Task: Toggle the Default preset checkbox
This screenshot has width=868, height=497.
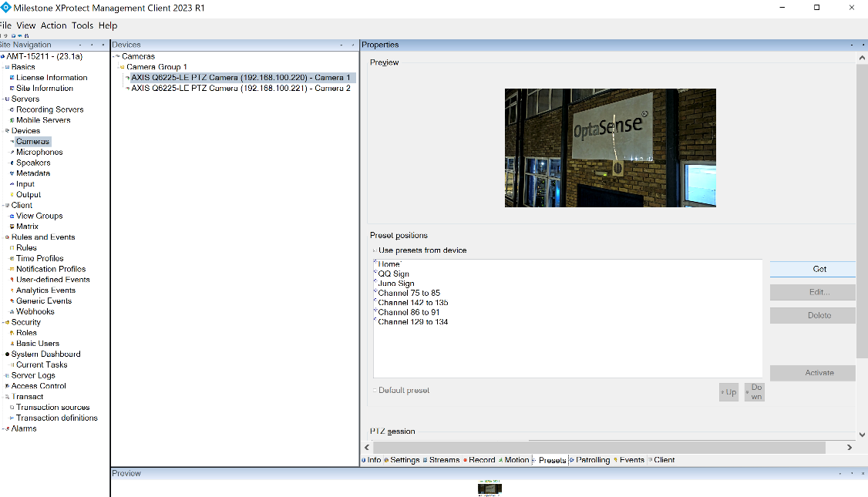Action: 375,391
